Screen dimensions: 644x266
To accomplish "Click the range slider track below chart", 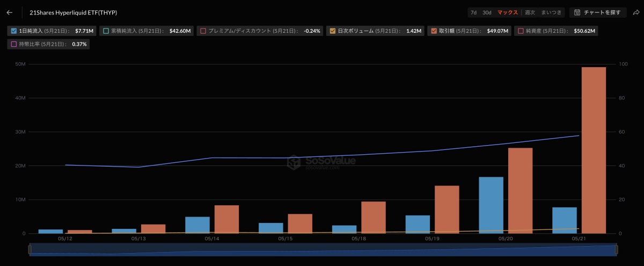I will point(323,249).
